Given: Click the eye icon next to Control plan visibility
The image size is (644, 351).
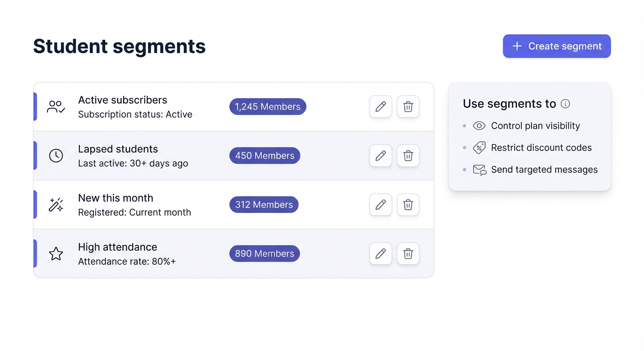Looking at the screenshot, I should click(479, 126).
